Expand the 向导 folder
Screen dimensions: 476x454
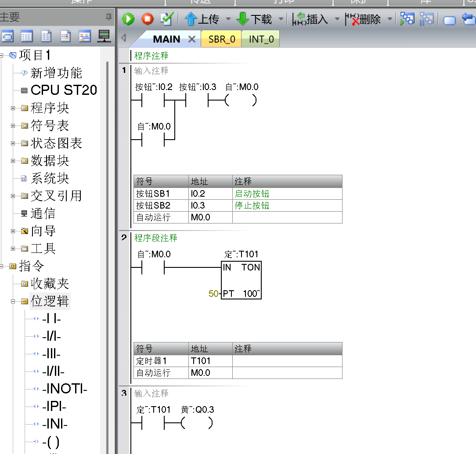13,231
